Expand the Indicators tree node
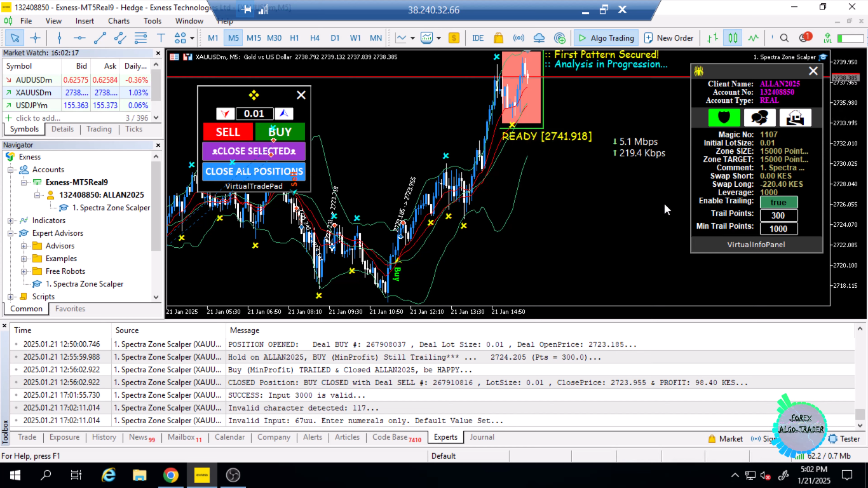 click(x=11, y=220)
